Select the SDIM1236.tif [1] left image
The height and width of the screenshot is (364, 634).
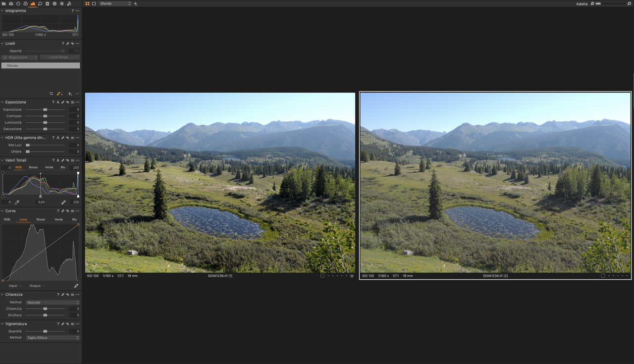coord(220,182)
